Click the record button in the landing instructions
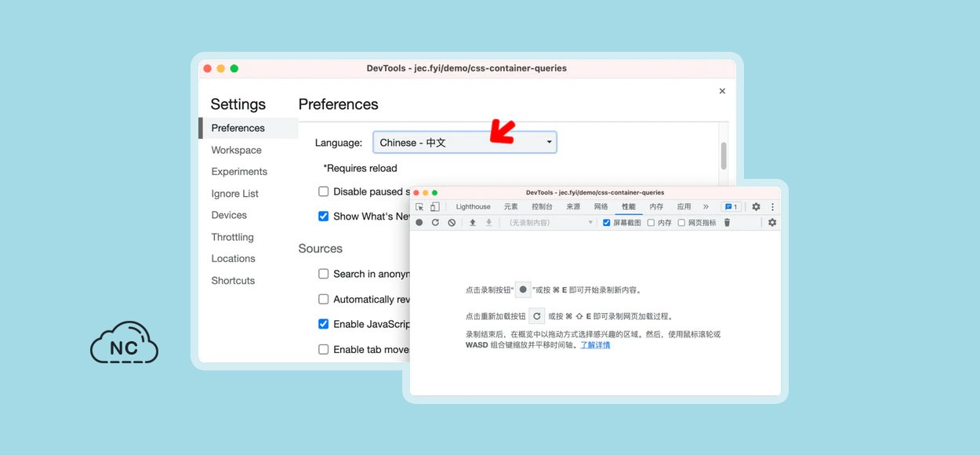 (523, 289)
